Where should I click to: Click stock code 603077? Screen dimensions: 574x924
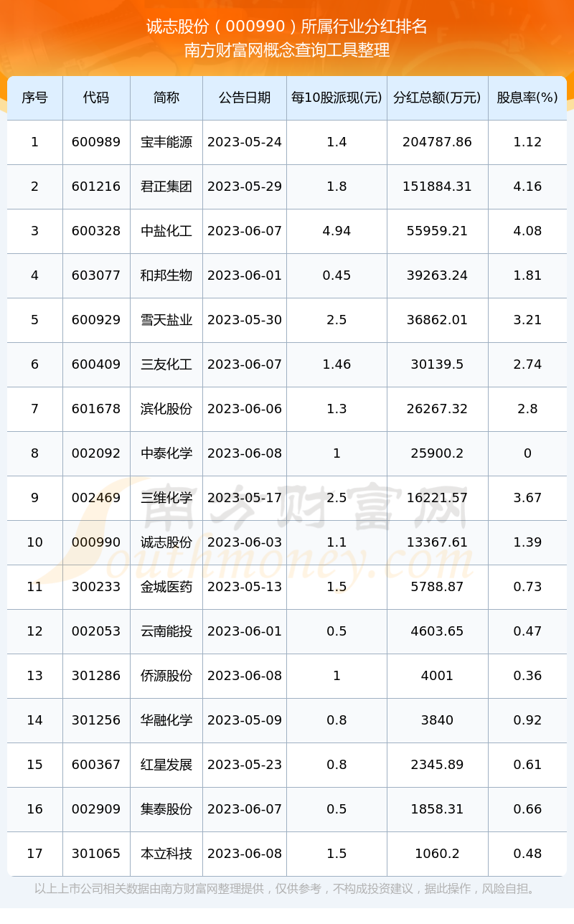tap(96, 275)
